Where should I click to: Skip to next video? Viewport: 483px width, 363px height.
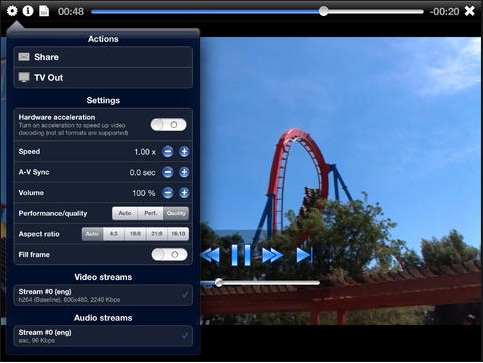click(x=304, y=255)
